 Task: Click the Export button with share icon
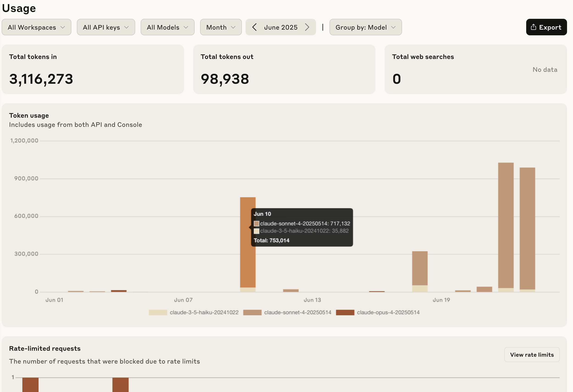tap(546, 27)
